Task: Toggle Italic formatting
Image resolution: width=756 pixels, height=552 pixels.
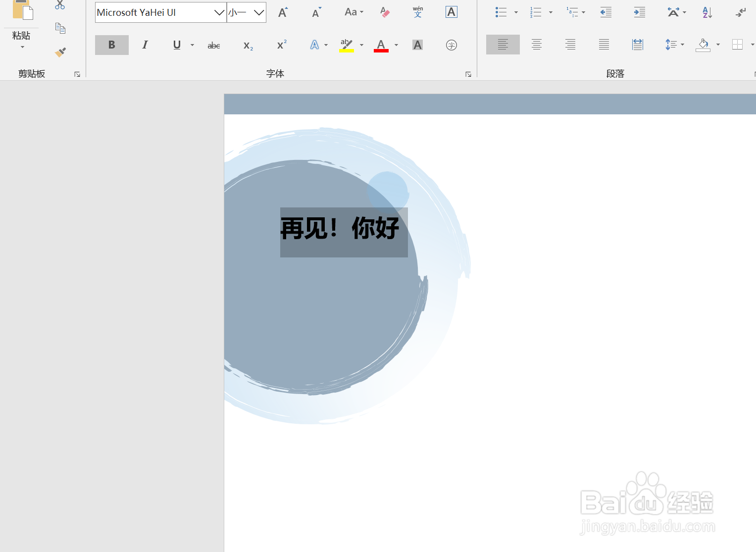Action: (145, 45)
